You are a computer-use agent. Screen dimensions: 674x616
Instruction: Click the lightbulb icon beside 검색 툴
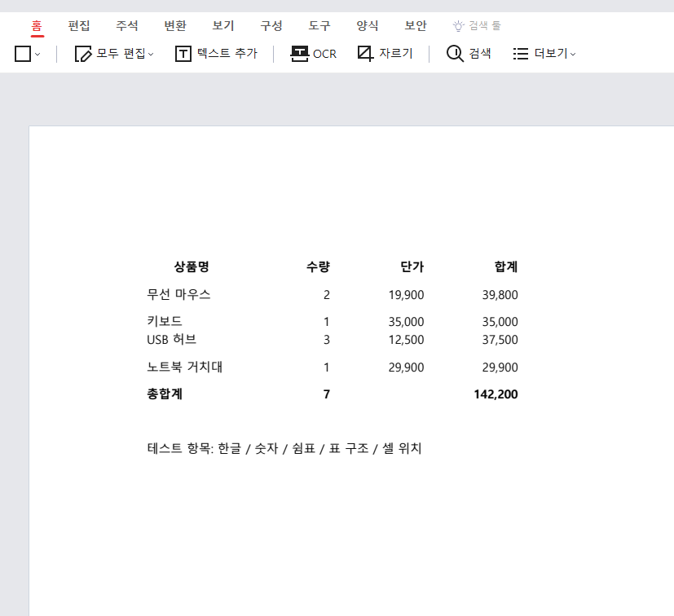click(x=458, y=26)
